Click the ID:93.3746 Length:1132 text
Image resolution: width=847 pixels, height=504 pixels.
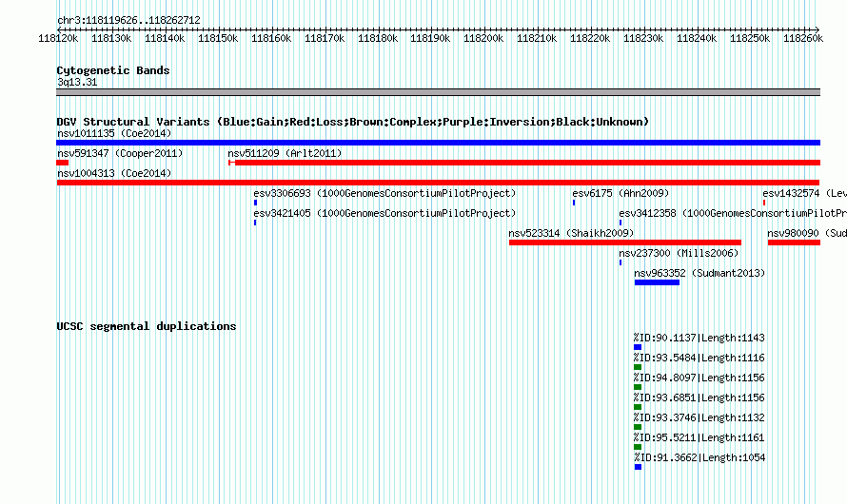[699, 417]
